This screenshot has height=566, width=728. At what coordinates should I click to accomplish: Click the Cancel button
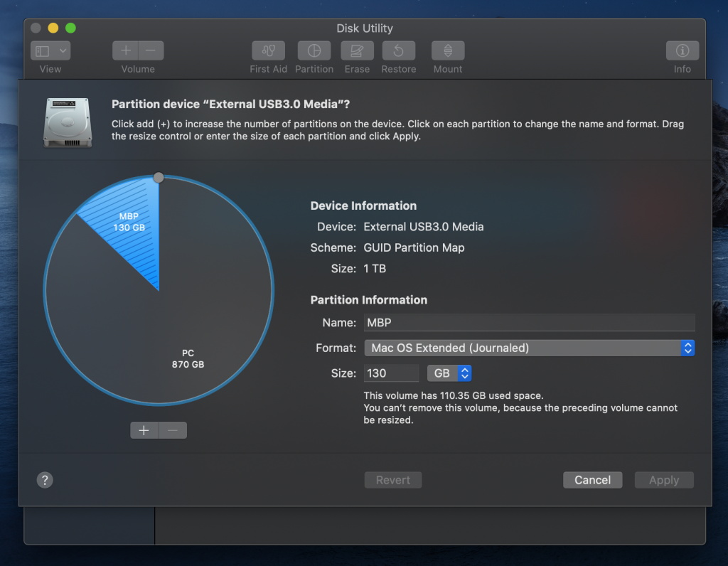coord(592,480)
